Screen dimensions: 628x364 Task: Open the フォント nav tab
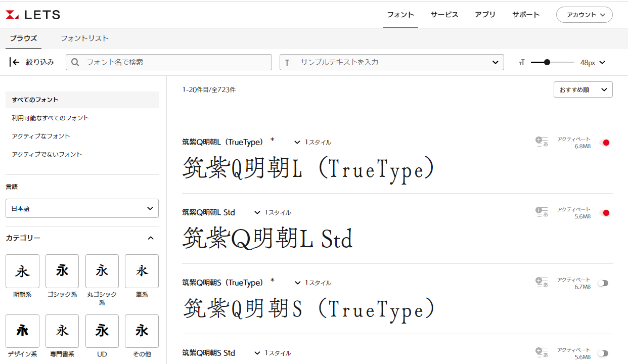point(400,15)
